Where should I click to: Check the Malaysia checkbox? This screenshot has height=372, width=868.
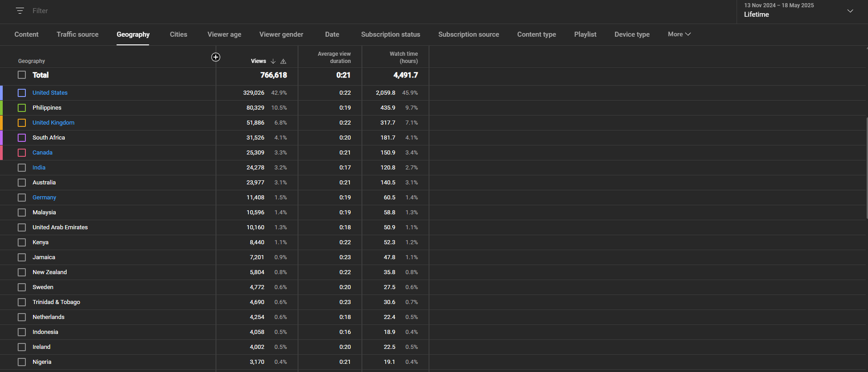click(x=22, y=213)
